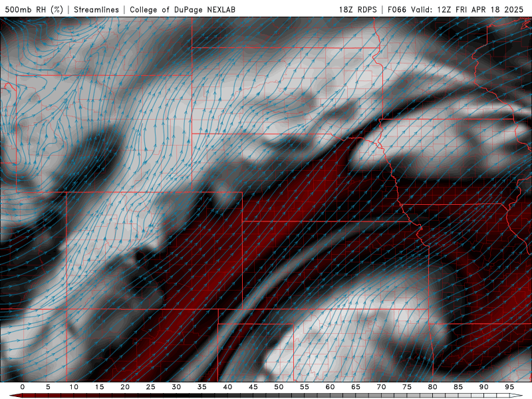Screen dimensions: 532x399
Task: Click the '65' label on color scale
Action: (356, 387)
